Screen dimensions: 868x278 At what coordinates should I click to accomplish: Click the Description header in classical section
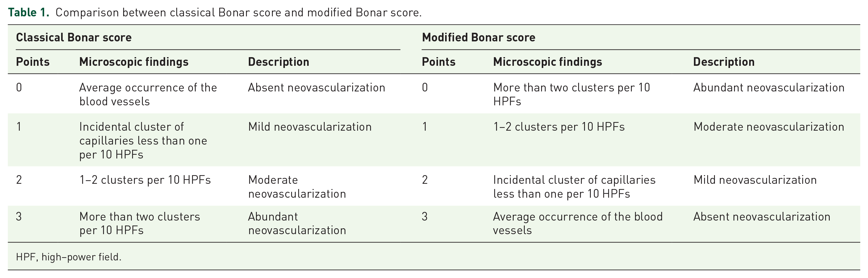pos(279,62)
